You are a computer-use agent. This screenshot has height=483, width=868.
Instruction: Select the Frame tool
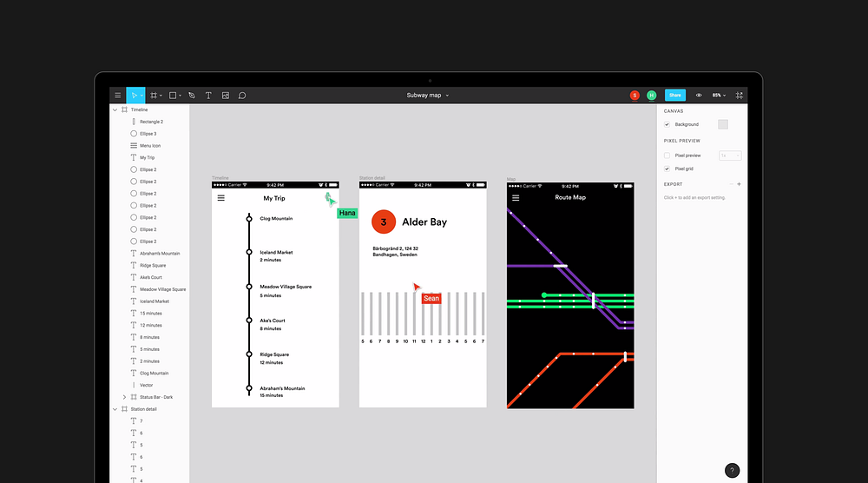pyautogui.click(x=154, y=96)
